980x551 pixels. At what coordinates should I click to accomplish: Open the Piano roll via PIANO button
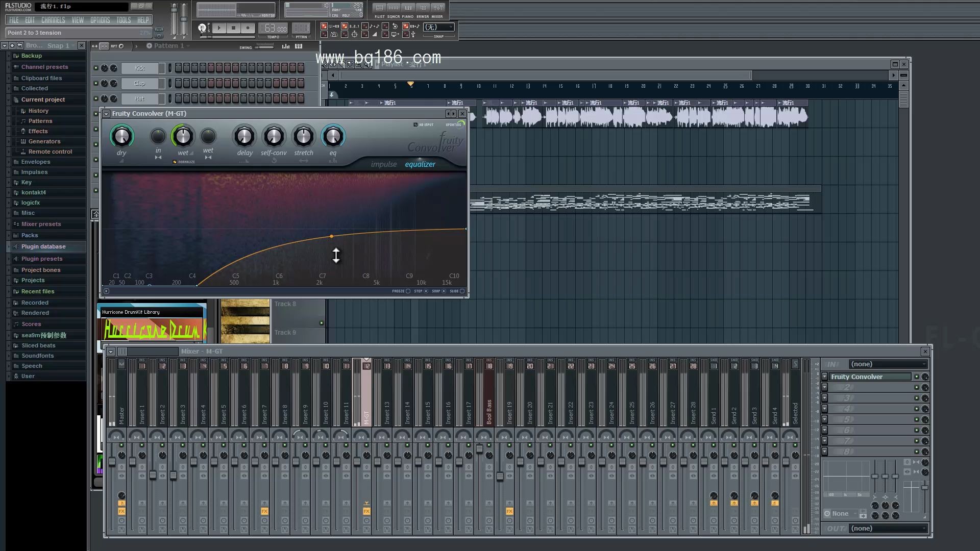pyautogui.click(x=408, y=8)
